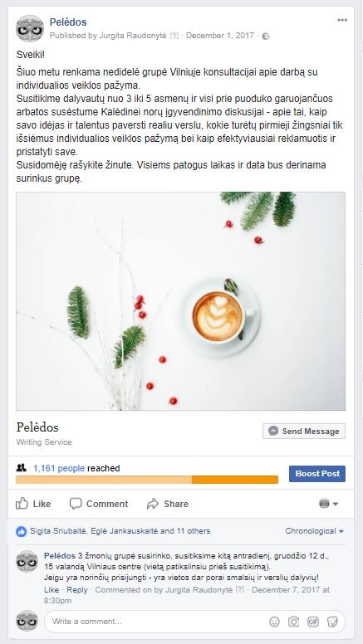363x644 pixels.
Task: Open the GIF picker in the comment box
Action: [x=313, y=622]
